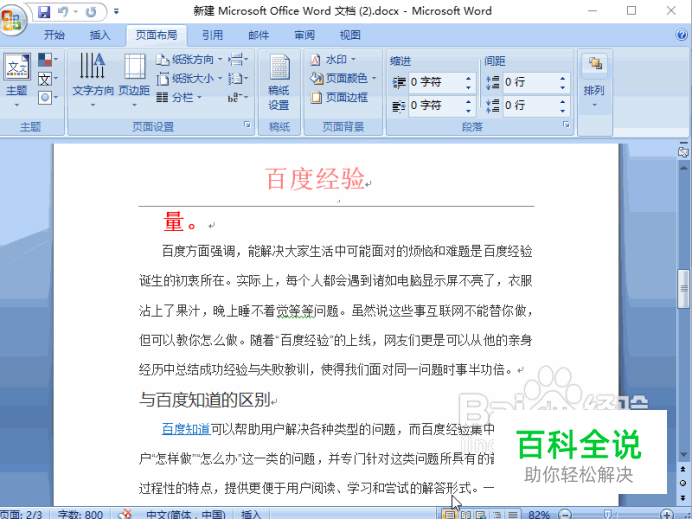This screenshot has height=519, width=692.
Task: Open the 主题 themes gallery
Action: click(17, 81)
